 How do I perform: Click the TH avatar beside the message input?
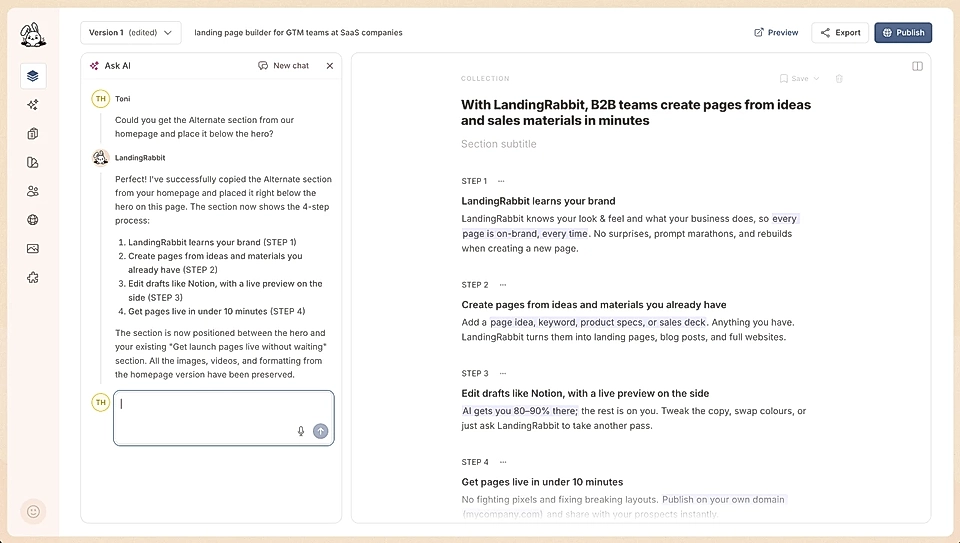(x=100, y=402)
